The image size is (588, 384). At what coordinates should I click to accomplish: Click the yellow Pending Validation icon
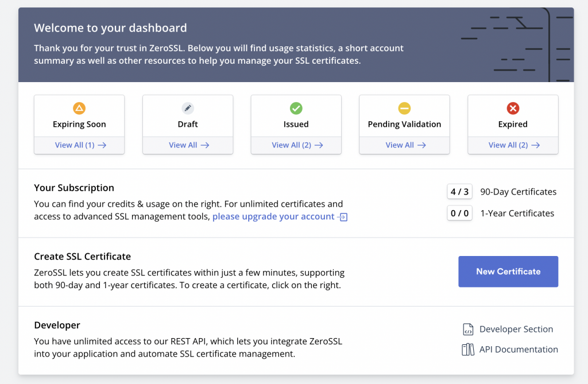coord(404,108)
